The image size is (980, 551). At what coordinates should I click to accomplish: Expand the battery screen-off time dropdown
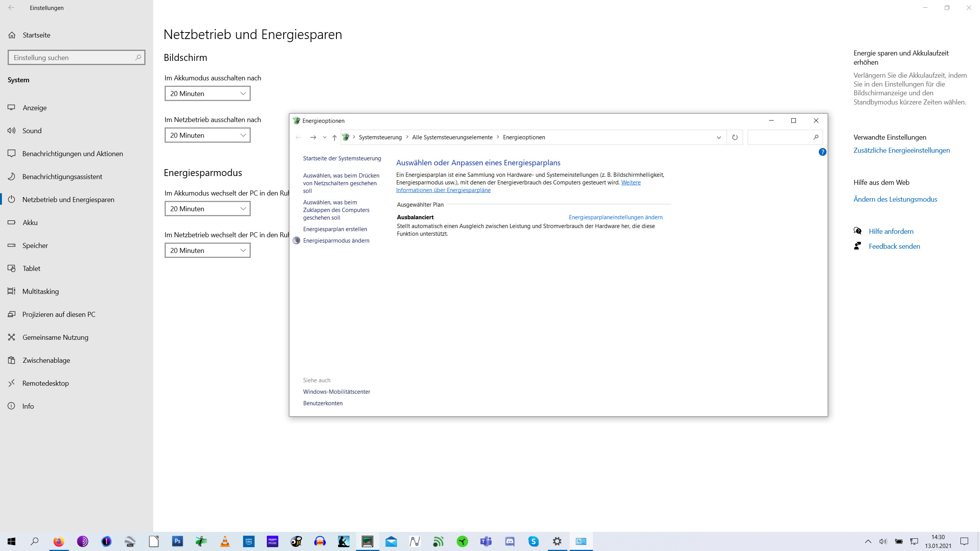coord(207,94)
